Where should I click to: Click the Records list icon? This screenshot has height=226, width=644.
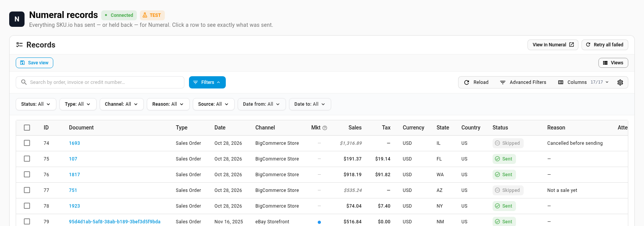point(20,45)
